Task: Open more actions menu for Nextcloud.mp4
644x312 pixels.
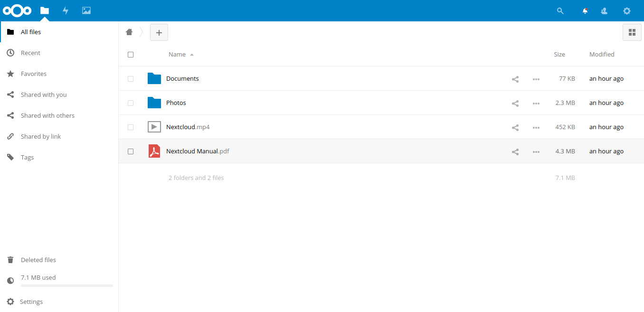Action: (536, 128)
